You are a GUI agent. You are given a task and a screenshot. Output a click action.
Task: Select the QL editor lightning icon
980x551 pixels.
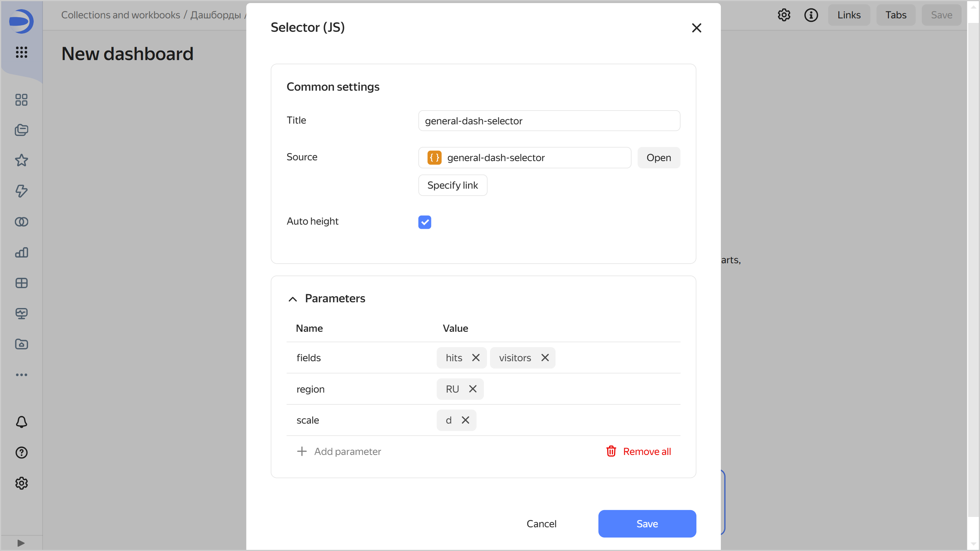[21, 191]
